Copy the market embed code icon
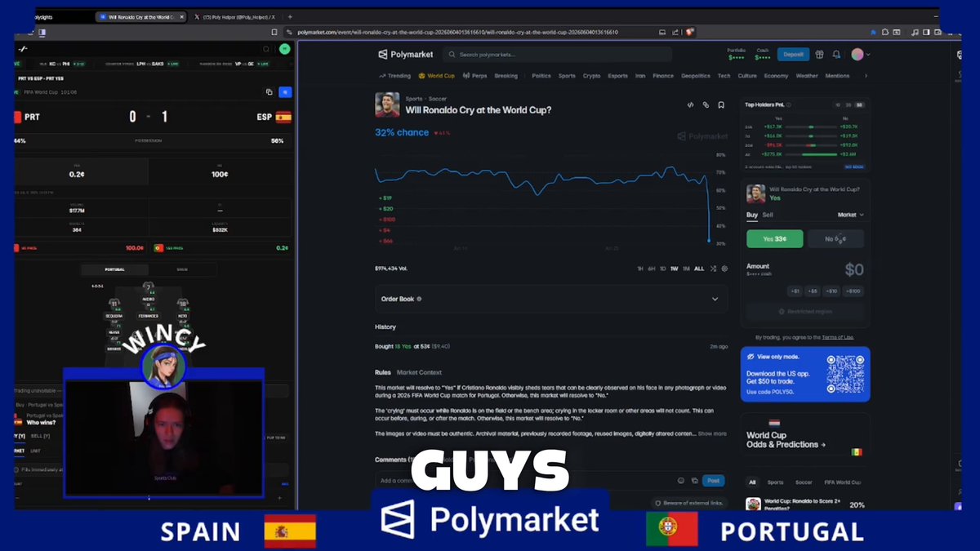The image size is (980, 551). pyautogui.click(x=690, y=105)
